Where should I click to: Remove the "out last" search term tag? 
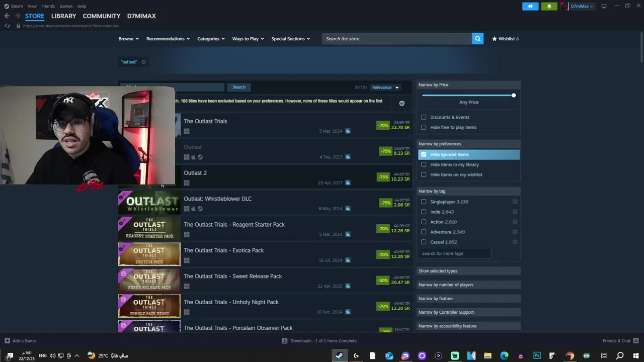pos(143,62)
